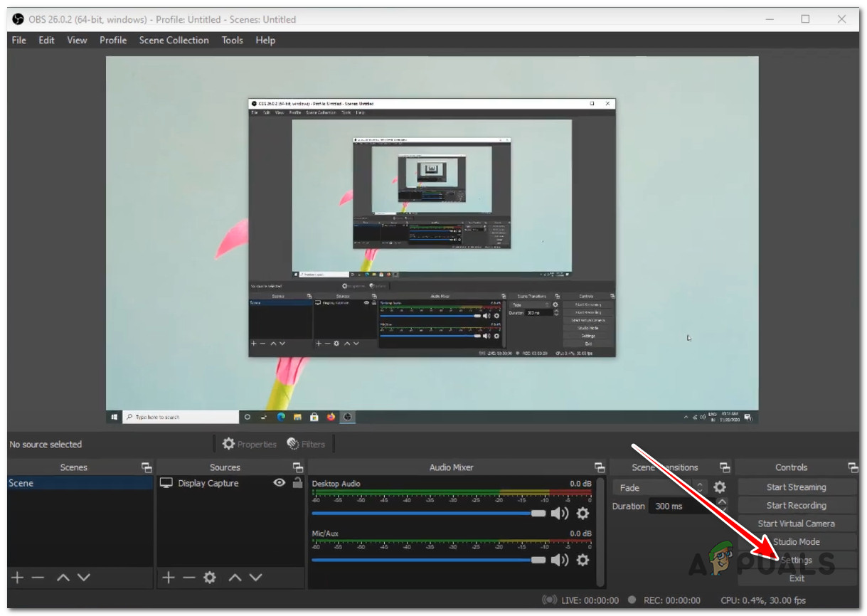Open the Fade transition dropdown

click(x=659, y=487)
